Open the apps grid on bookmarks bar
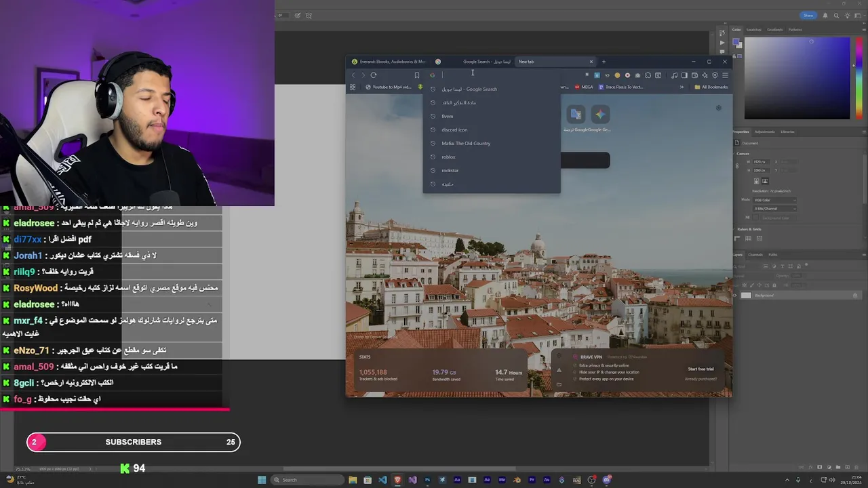868x488 pixels. click(353, 87)
